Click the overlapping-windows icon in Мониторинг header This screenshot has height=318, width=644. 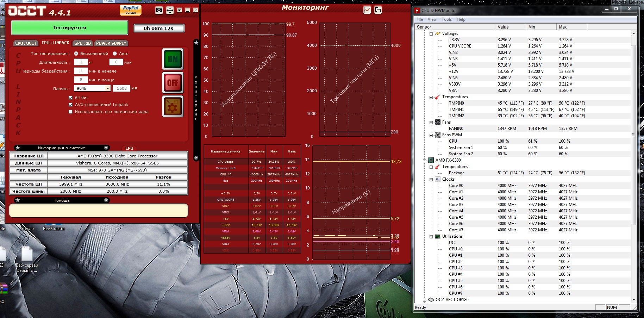(x=378, y=10)
